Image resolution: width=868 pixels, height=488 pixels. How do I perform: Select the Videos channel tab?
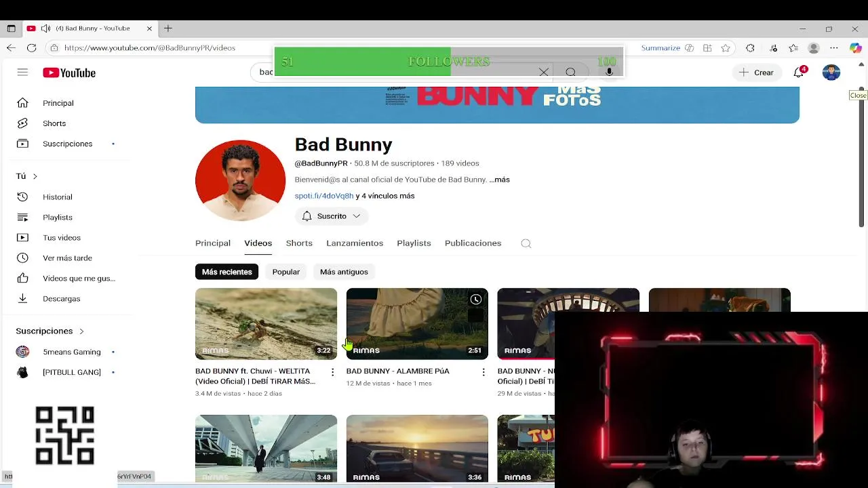[x=258, y=243]
